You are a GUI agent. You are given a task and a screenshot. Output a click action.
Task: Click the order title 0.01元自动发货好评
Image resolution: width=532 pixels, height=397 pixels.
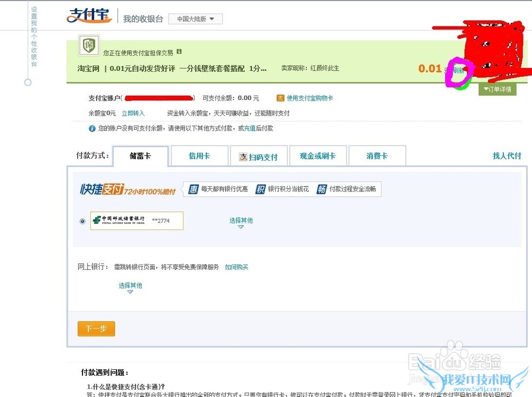[x=188, y=69]
